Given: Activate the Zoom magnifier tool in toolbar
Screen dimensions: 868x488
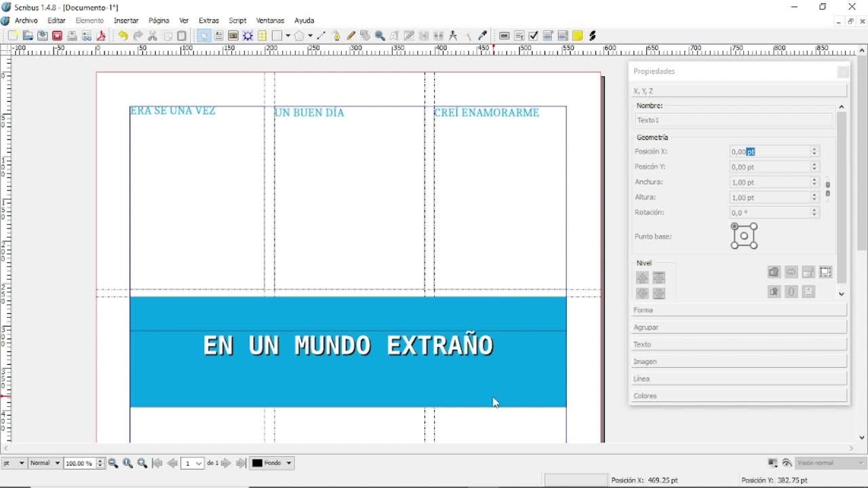Looking at the screenshot, I should click(380, 36).
